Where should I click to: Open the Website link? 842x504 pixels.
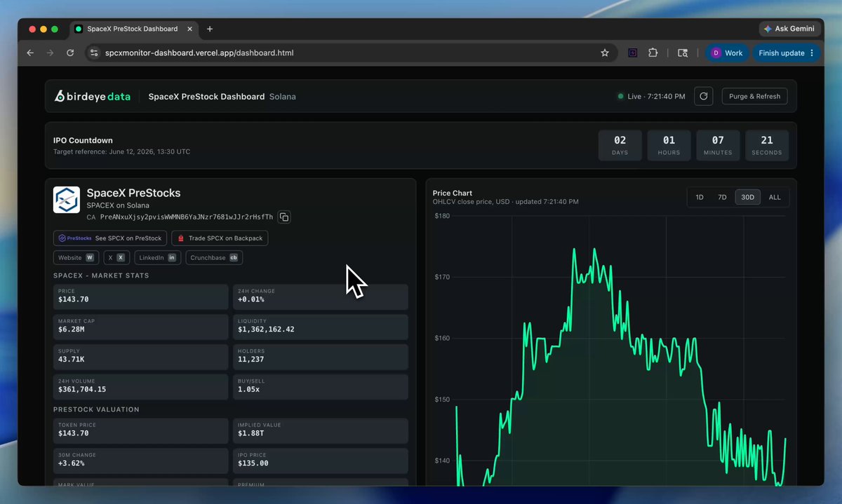tap(76, 257)
